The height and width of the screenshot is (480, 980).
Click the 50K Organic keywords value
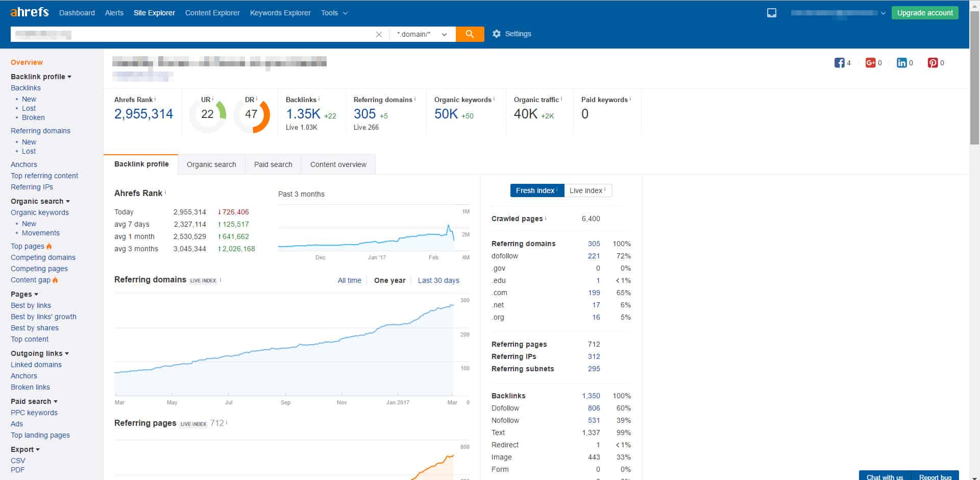[x=446, y=114]
